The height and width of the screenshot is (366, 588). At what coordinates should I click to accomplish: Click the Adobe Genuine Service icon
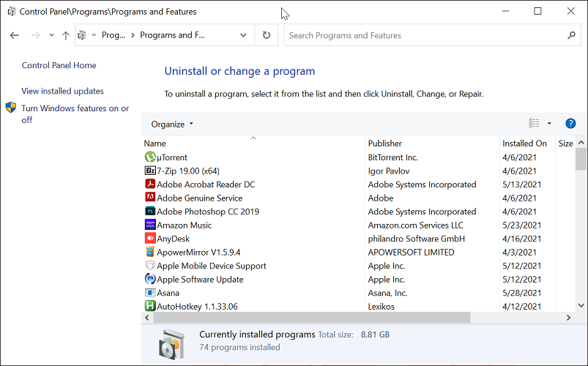pyautogui.click(x=150, y=197)
